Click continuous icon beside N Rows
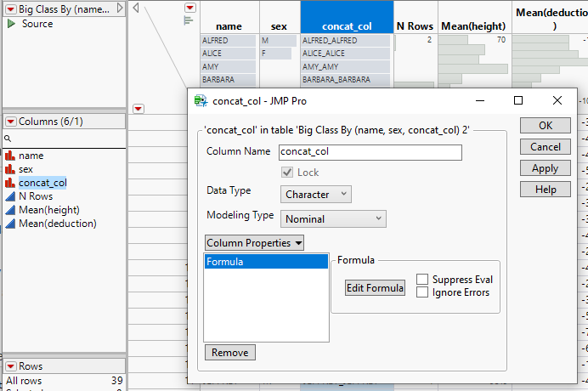This screenshot has height=391, width=588. pyautogui.click(x=10, y=195)
